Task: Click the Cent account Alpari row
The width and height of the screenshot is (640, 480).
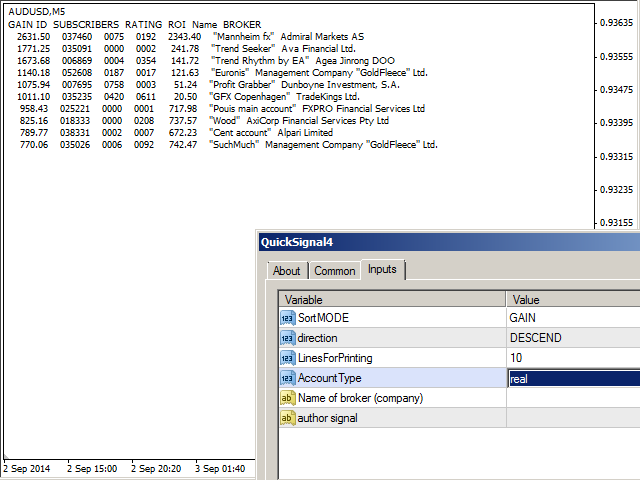Action: tap(176, 133)
